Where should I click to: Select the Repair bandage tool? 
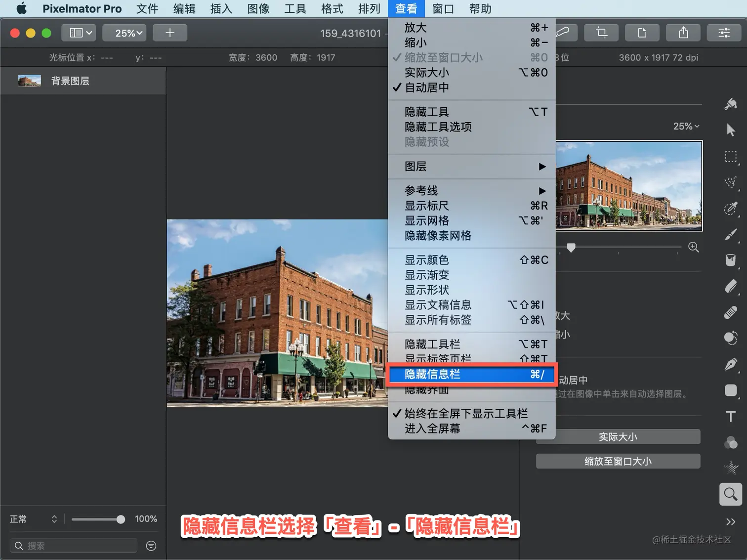pos(731,312)
